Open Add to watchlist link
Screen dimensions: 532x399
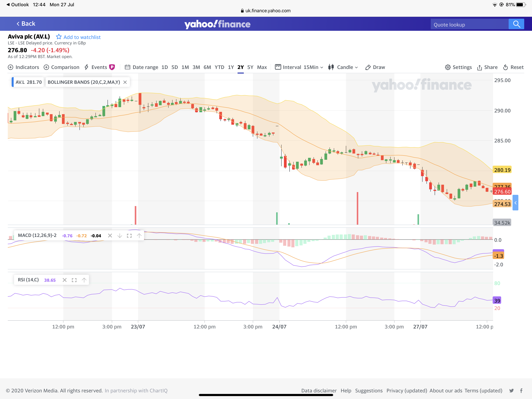pos(82,37)
